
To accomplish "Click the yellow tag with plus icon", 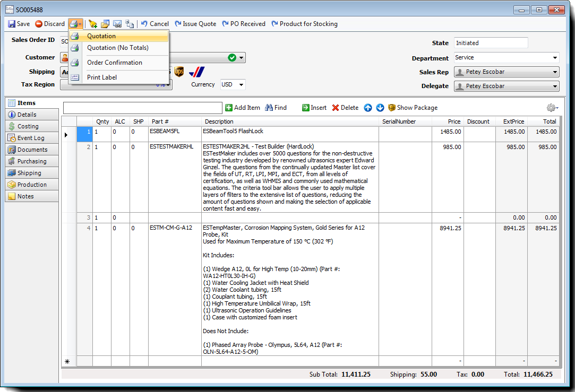I will [93, 24].
